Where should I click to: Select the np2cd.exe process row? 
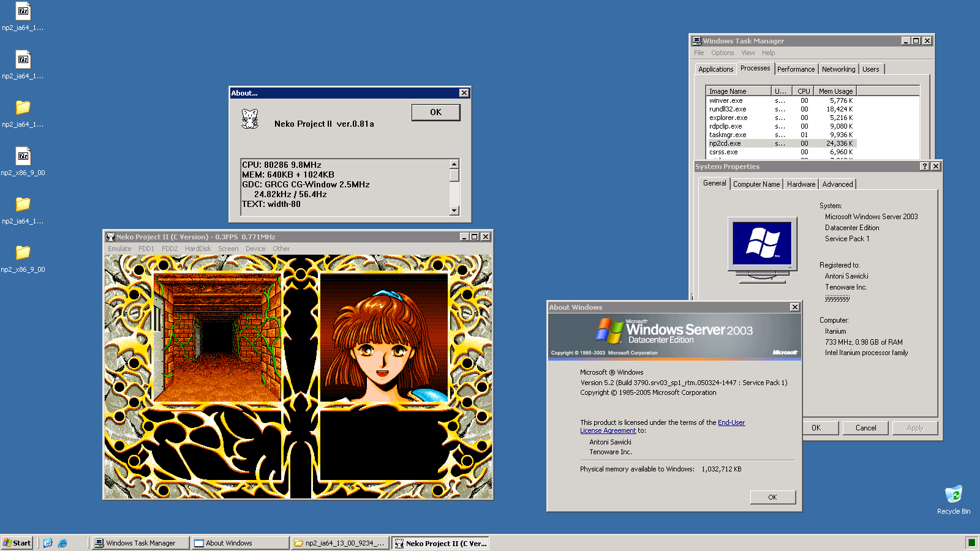[782, 143]
